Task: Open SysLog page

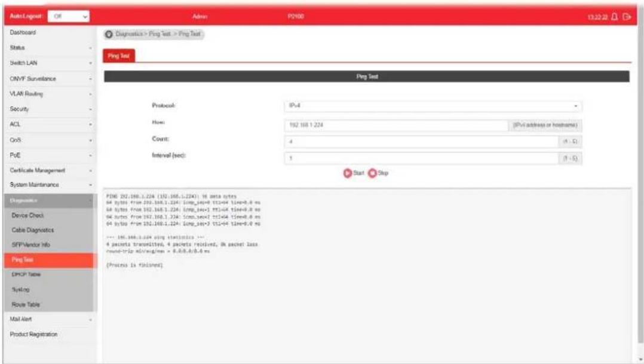Action: pos(49,290)
